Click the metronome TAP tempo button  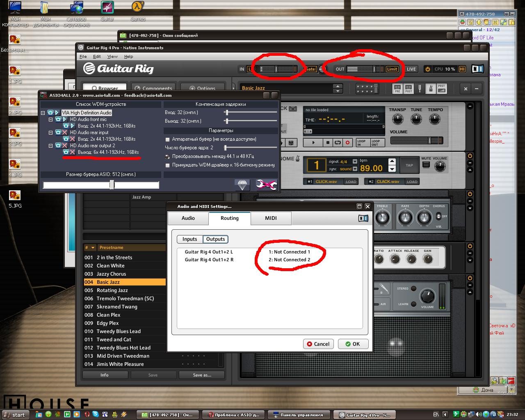tap(409, 165)
